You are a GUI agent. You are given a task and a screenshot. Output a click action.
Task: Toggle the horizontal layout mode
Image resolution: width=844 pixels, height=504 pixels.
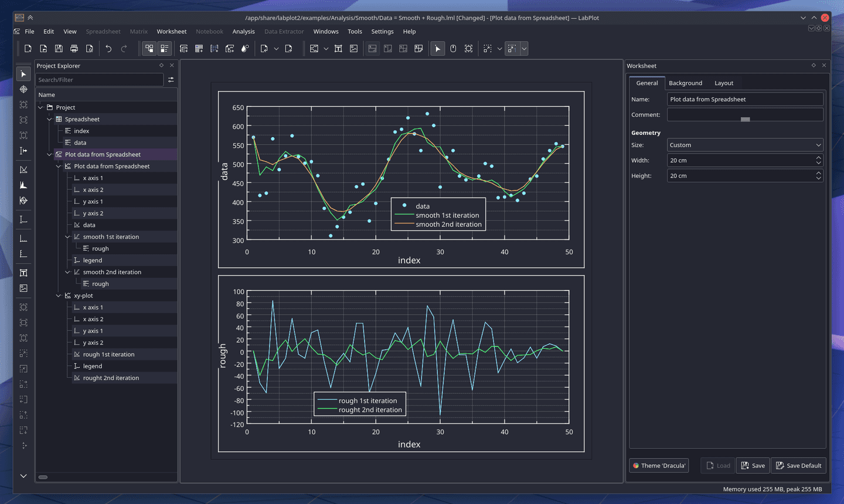(387, 49)
